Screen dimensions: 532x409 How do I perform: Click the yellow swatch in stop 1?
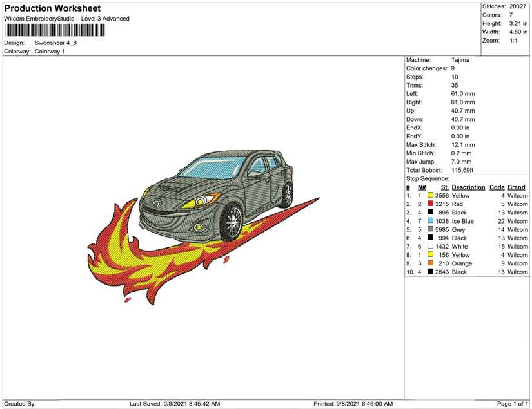430,196
